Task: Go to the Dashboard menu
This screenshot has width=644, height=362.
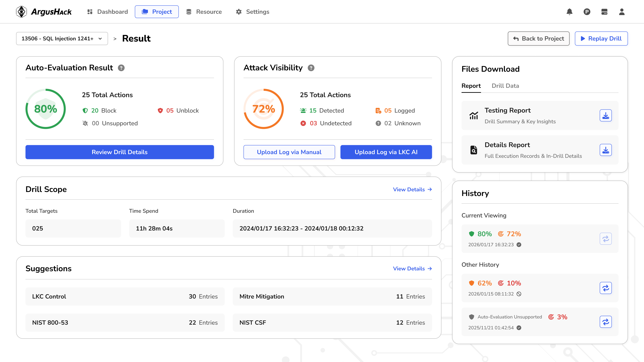Action: tap(107, 12)
